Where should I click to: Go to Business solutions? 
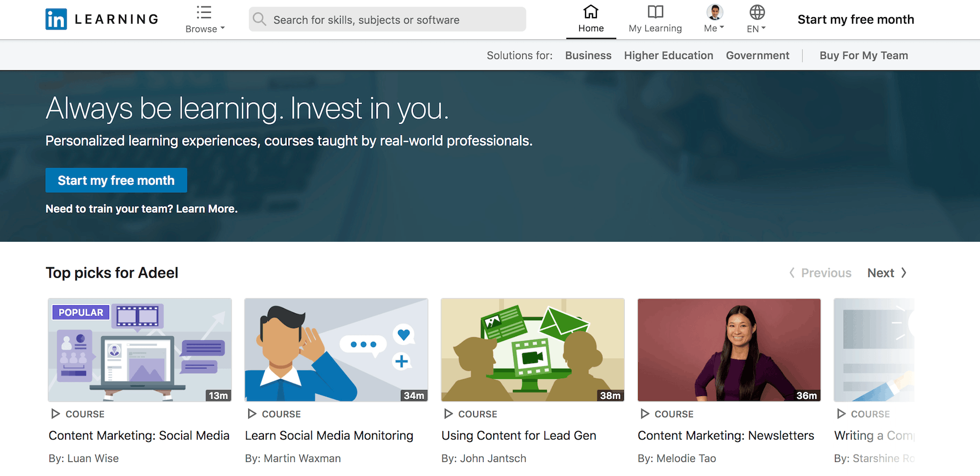pyautogui.click(x=588, y=55)
